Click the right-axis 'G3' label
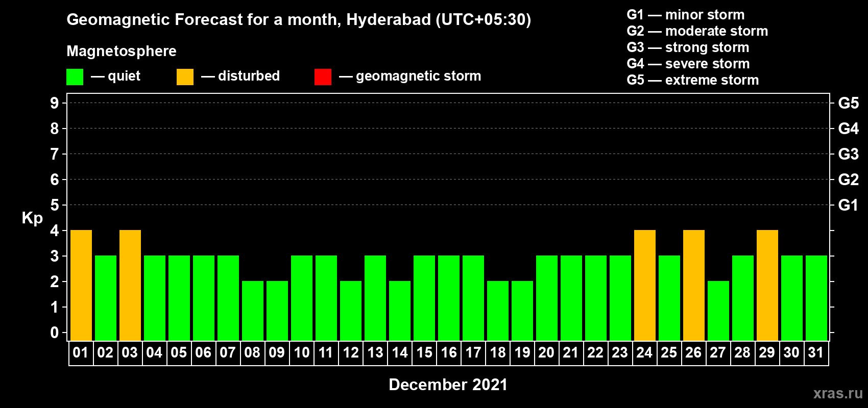This screenshot has width=868, height=408. point(849,154)
